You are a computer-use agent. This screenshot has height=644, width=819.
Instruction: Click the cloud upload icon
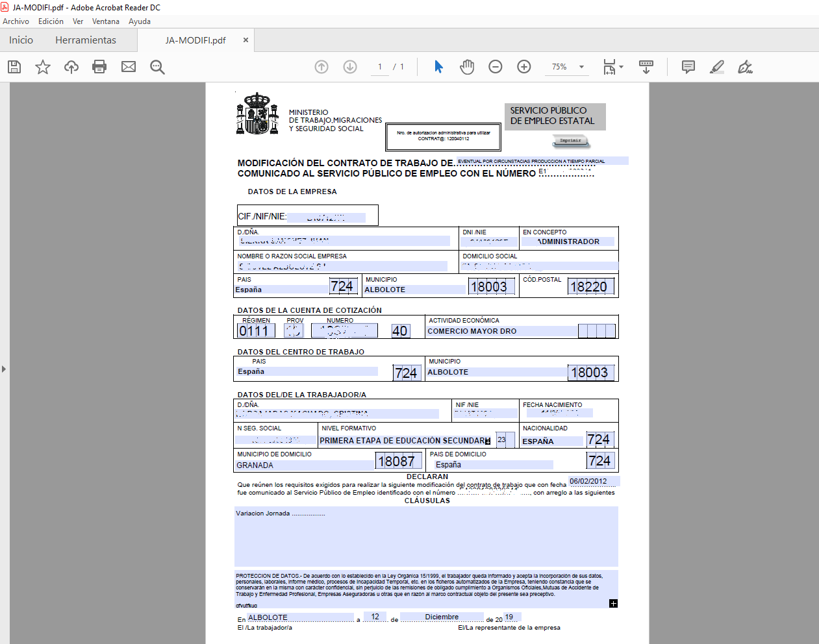pos(71,67)
